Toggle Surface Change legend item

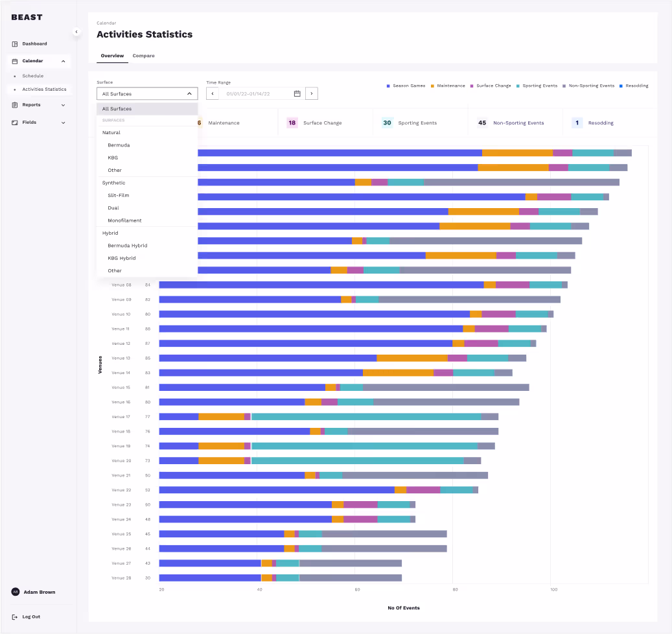(491, 86)
